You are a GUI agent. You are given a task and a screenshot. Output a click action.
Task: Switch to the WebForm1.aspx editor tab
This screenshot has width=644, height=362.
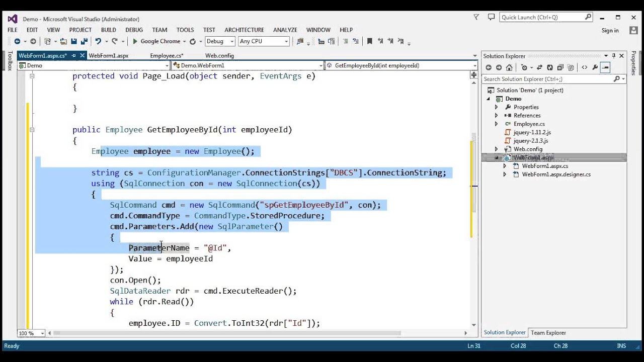click(x=109, y=56)
